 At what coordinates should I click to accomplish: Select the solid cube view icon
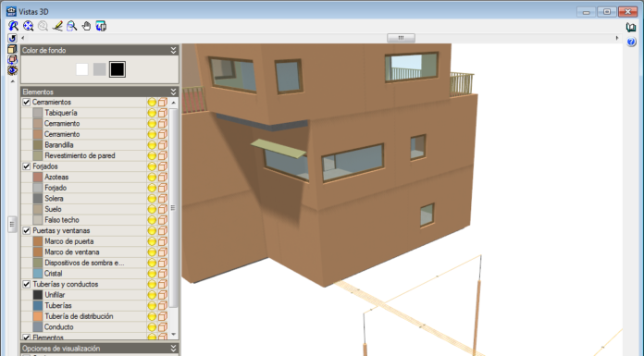12,49
